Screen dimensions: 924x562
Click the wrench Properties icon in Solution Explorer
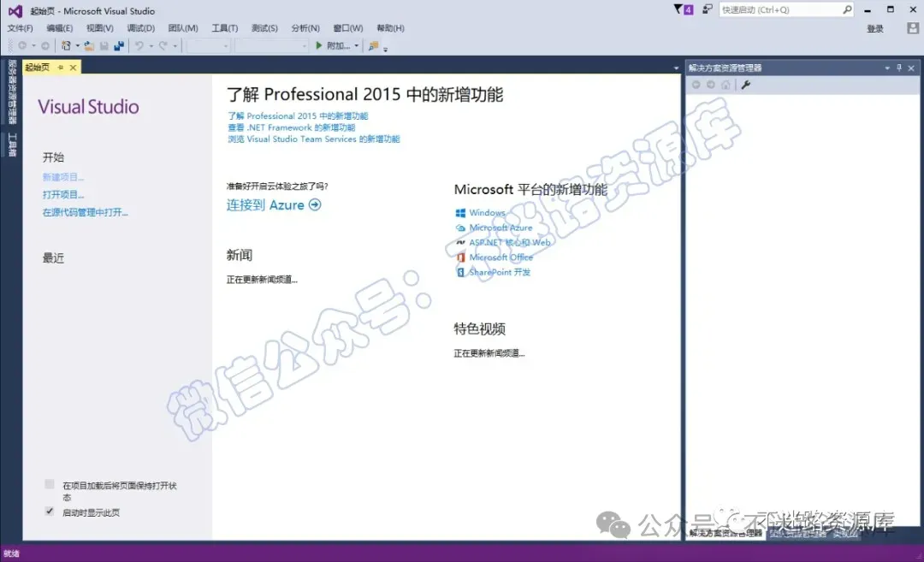(745, 85)
